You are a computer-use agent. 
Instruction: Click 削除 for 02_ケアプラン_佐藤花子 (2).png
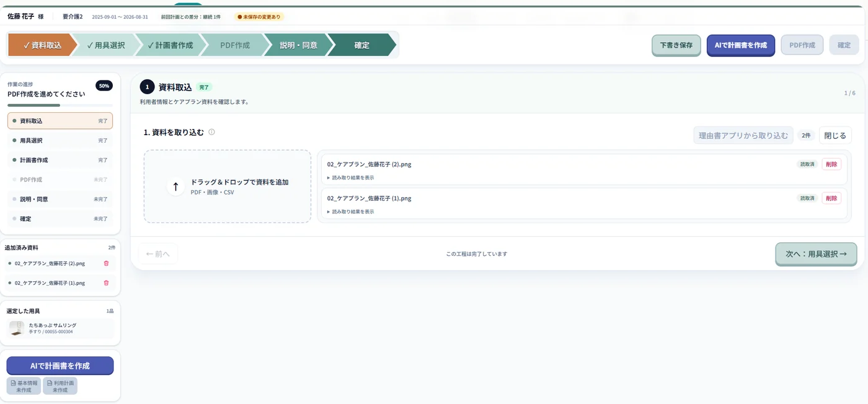coord(831,164)
